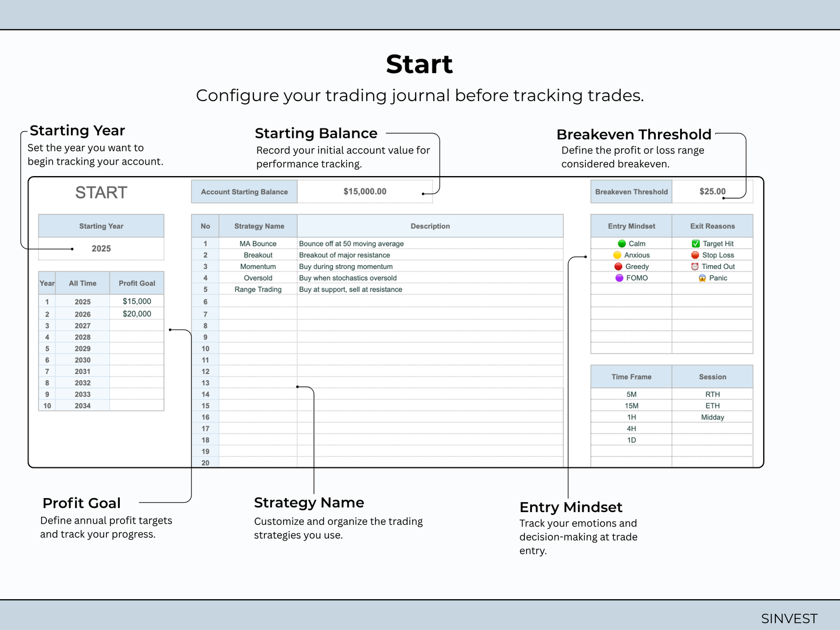Select the Starting Year 2025 cell

(101, 249)
